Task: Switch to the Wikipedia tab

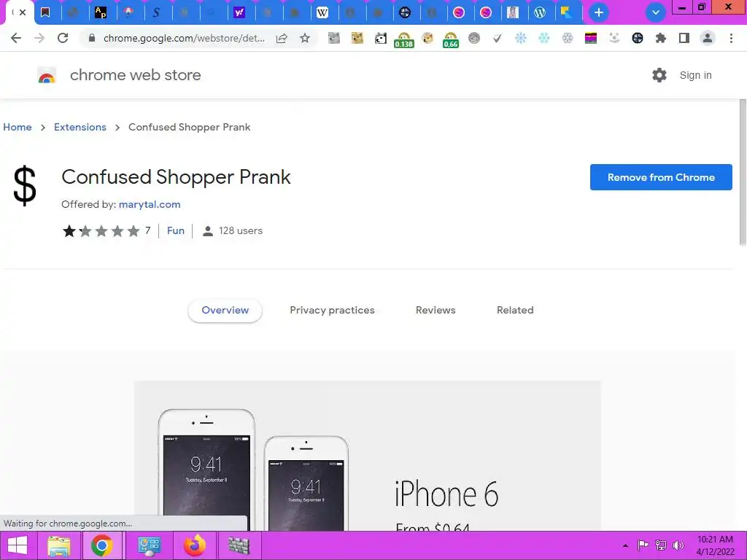Action: point(322,12)
